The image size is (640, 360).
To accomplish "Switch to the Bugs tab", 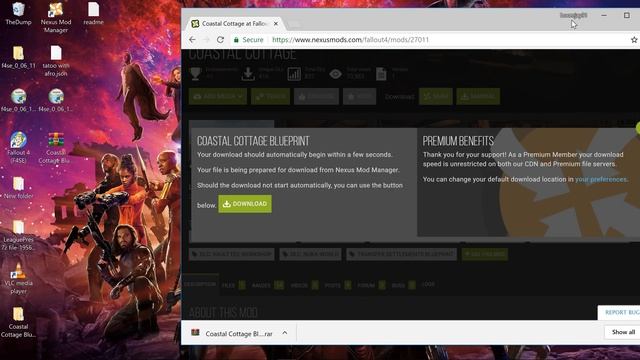I will pos(403,285).
